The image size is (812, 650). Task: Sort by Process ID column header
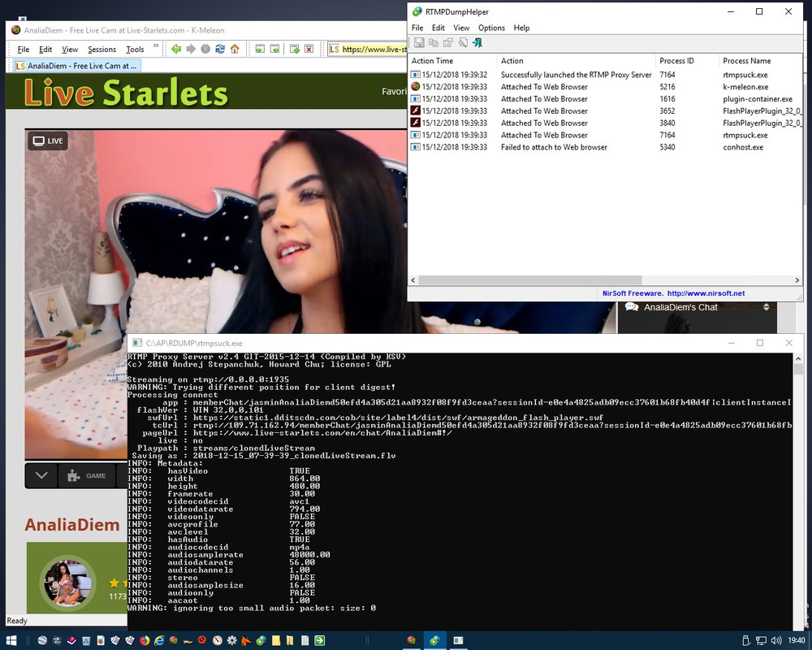click(x=687, y=61)
